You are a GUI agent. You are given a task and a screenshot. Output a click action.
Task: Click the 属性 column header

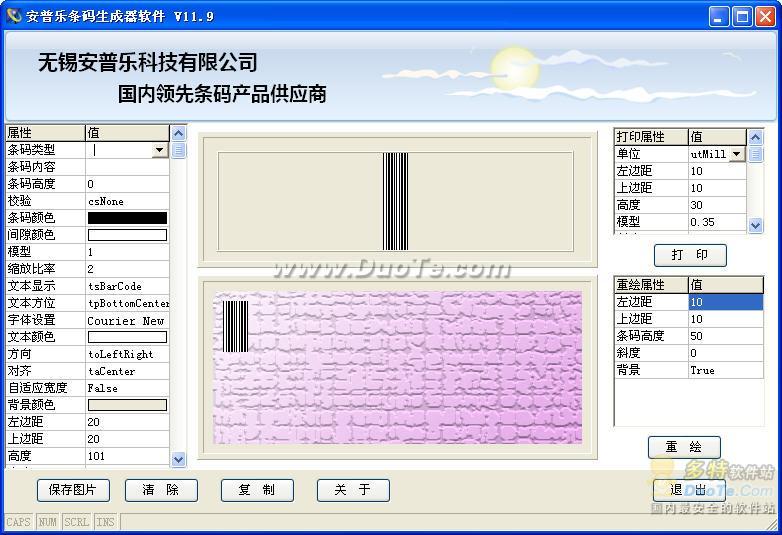pyautogui.click(x=45, y=133)
